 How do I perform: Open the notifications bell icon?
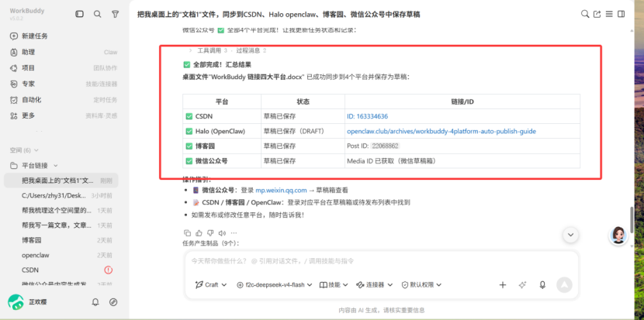pyautogui.click(x=95, y=302)
